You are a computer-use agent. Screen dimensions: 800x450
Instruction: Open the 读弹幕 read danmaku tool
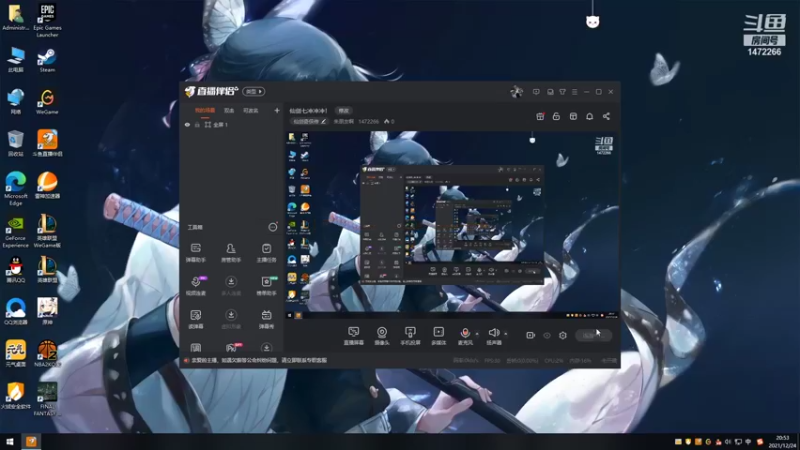(196, 318)
